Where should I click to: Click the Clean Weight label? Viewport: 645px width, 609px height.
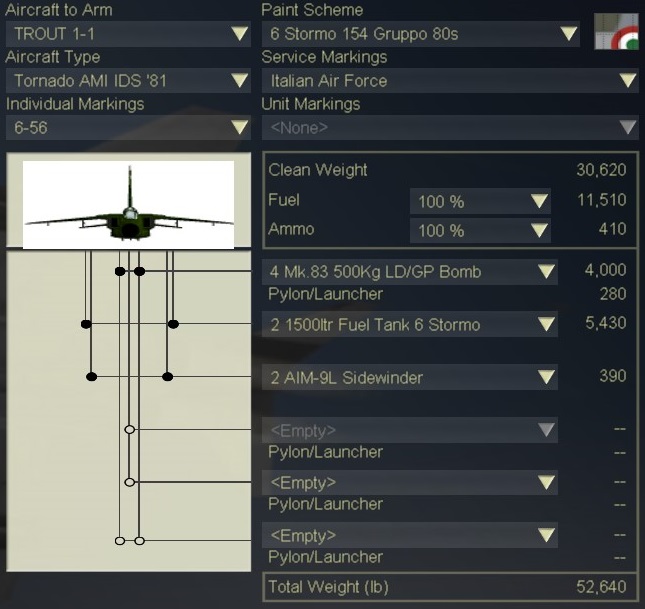tap(318, 170)
